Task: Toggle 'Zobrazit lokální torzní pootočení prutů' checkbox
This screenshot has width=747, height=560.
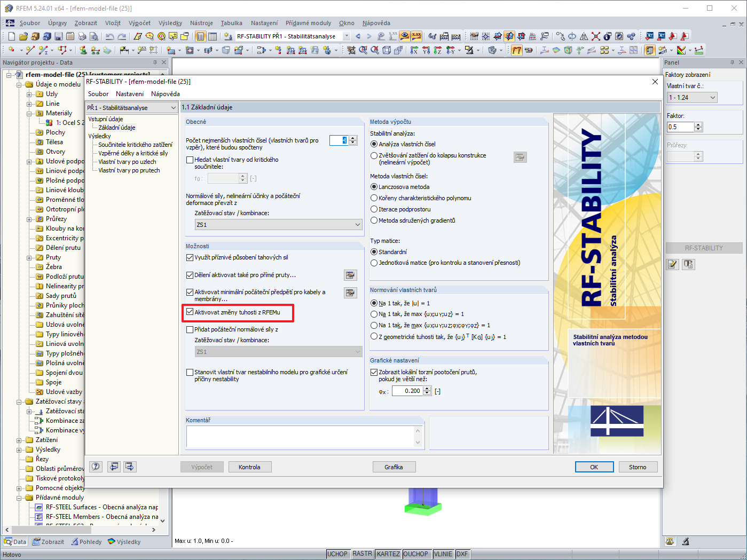Action: click(x=374, y=372)
